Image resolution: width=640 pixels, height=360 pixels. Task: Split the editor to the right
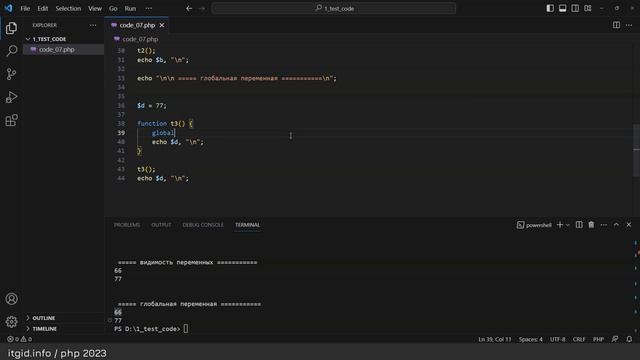[616, 25]
